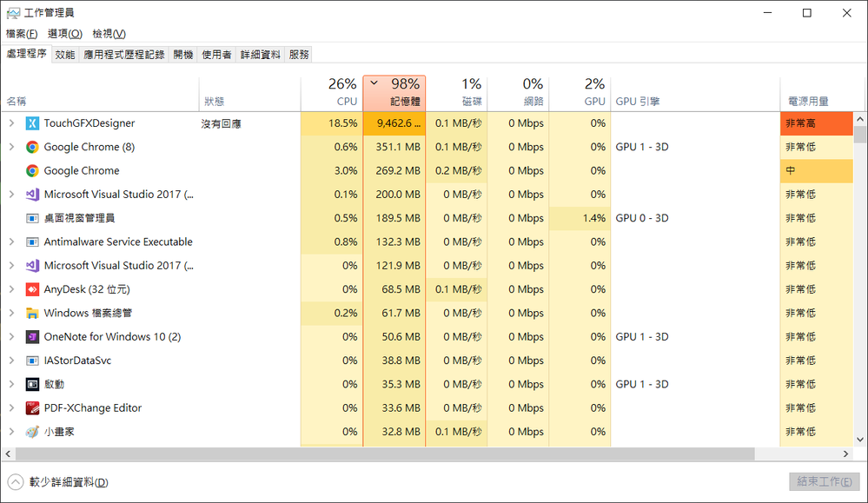Click the AnyDesk (32 位元) icon
The image size is (868, 503).
[x=32, y=289]
